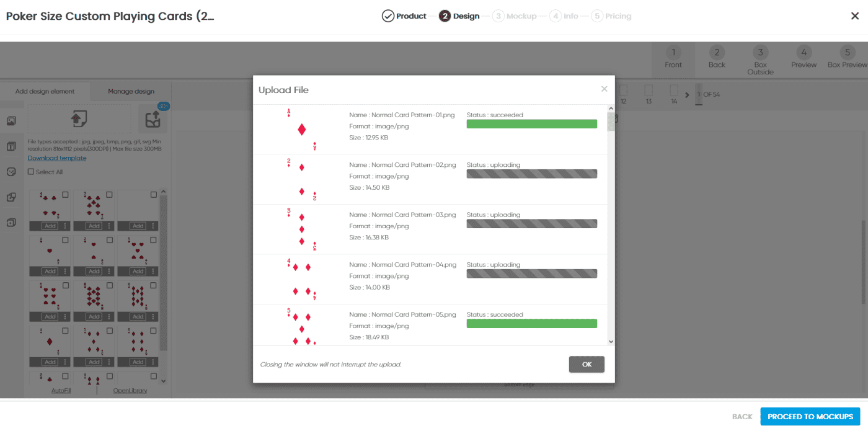Tick the Select All checkbox
Screen dimensions: 868x431
(x=31, y=172)
